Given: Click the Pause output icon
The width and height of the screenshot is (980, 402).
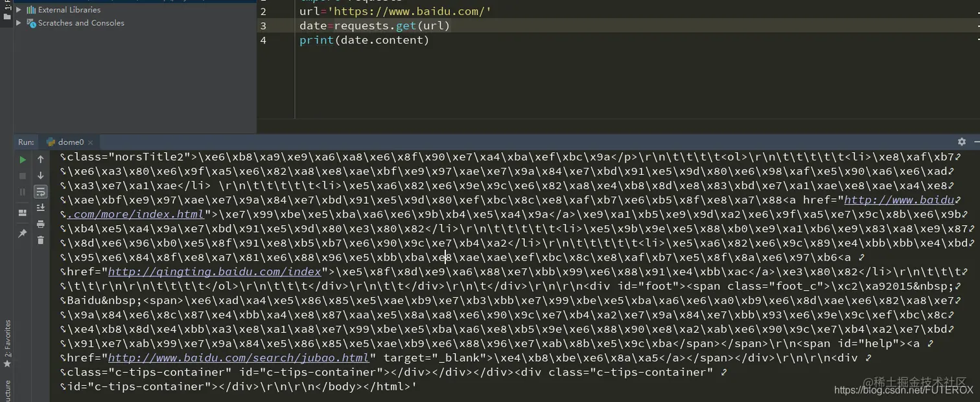Looking at the screenshot, I should click(23, 192).
